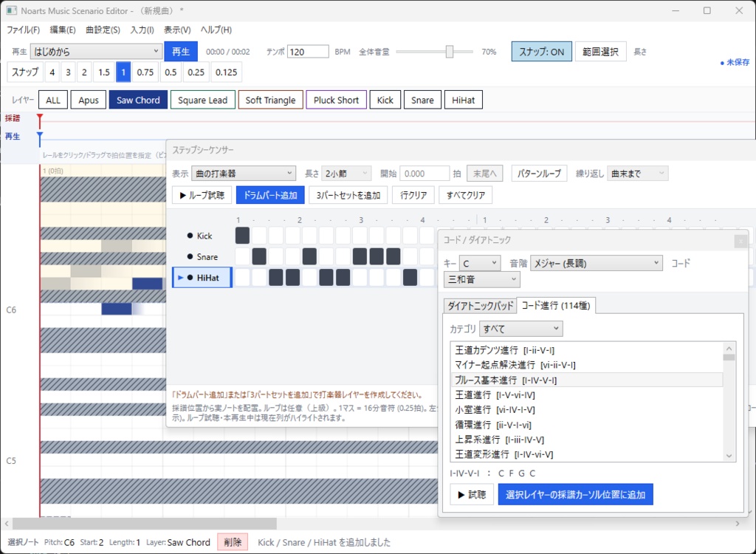The height and width of the screenshot is (554, 756).
Task: Click the chord list scroll-up arrow
Action: click(x=729, y=349)
